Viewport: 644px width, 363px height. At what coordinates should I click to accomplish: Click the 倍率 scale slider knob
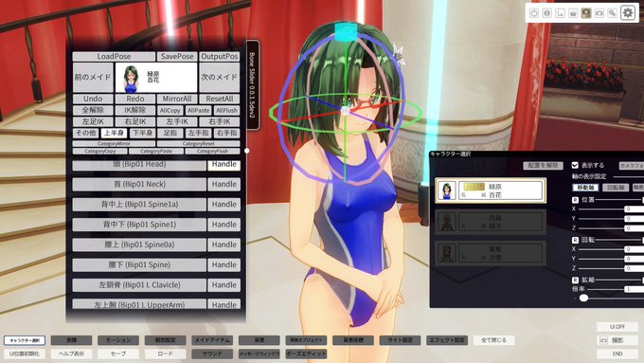pos(583,298)
